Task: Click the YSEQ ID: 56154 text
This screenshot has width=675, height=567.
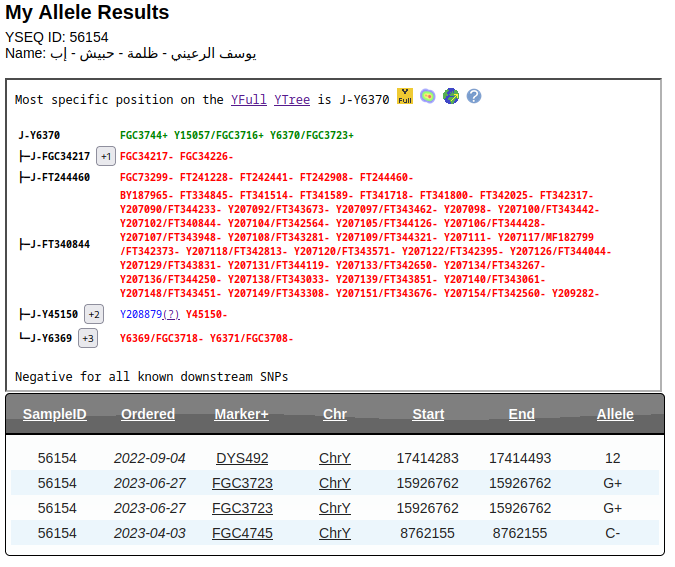Action: click(x=57, y=37)
